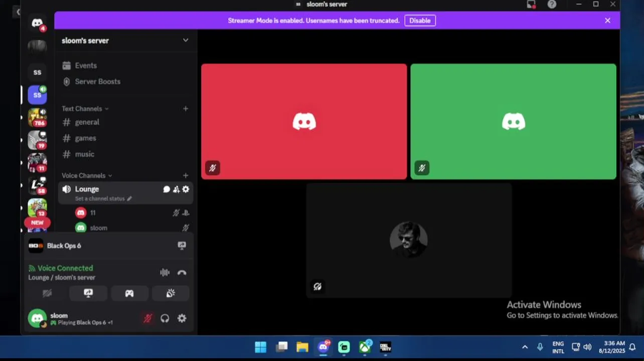This screenshot has width=644, height=361.
Task: Collapse the Text Channels category
Action: [x=85, y=109]
